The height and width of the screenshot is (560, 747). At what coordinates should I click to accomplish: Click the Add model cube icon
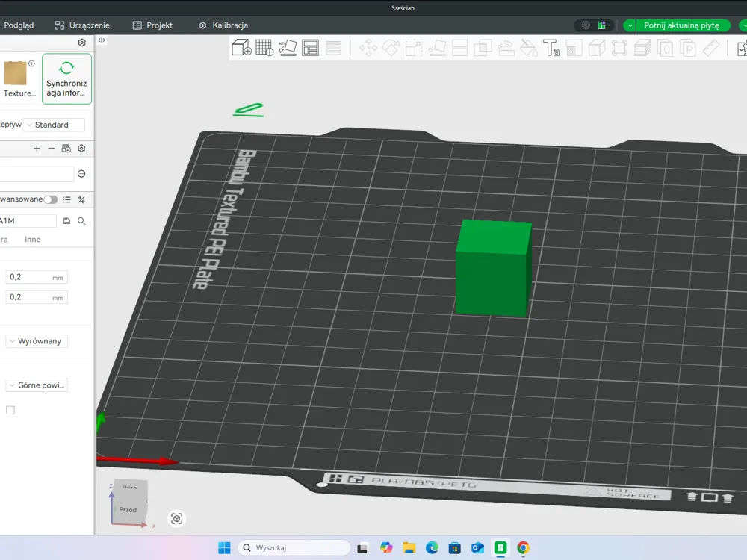click(x=241, y=48)
